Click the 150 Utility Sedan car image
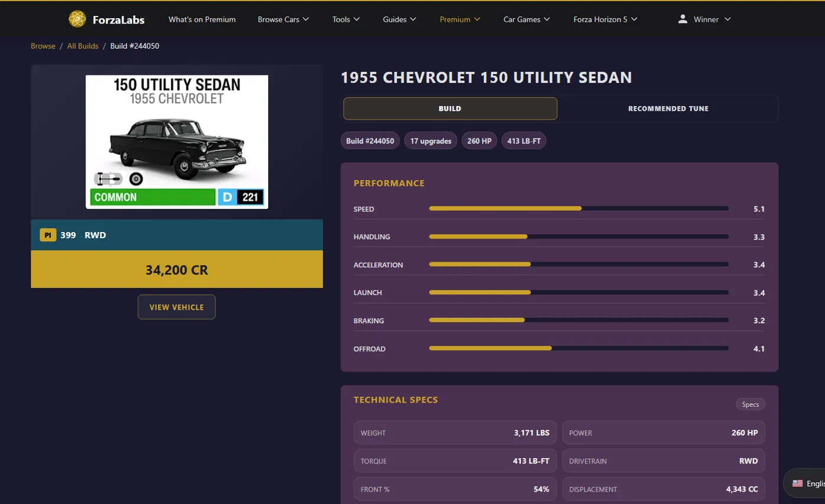Screen dimensions: 825x504 click(177, 142)
